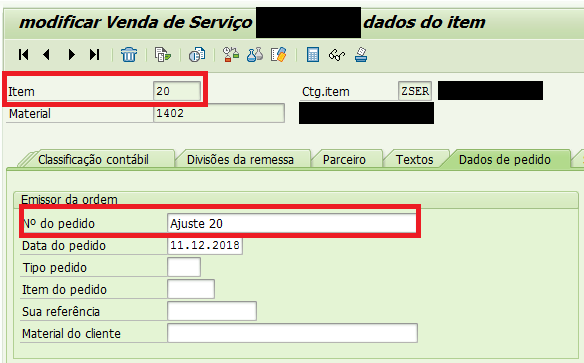Click the 'Ctg.item' label
584x363 pixels.
pos(326,92)
